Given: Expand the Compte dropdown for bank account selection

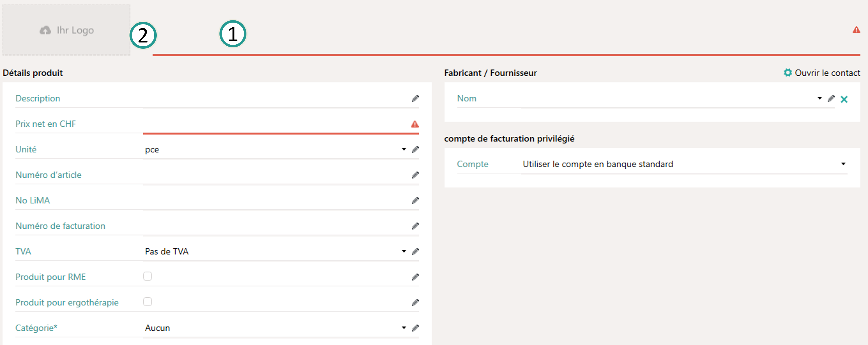Looking at the screenshot, I should pos(843,164).
